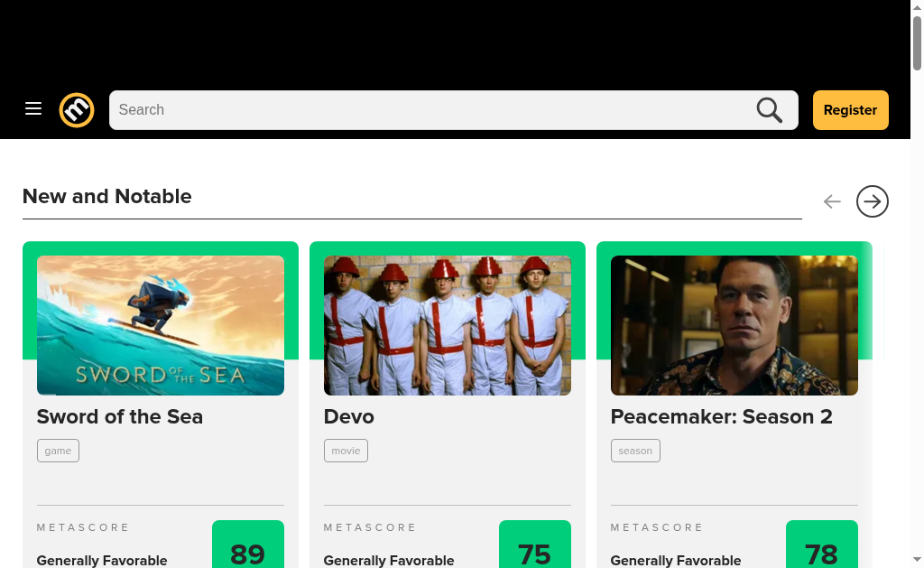Click the 75 Metascore badge
Image resolution: width=924 pixels, height=568 pixels.
(x=535, y=545)
